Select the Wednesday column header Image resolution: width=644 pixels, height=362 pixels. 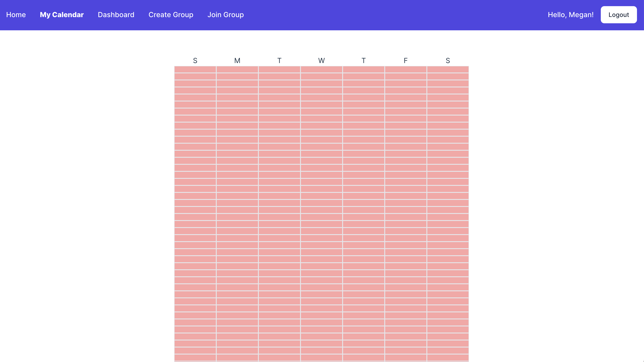[x=321, y=60]
